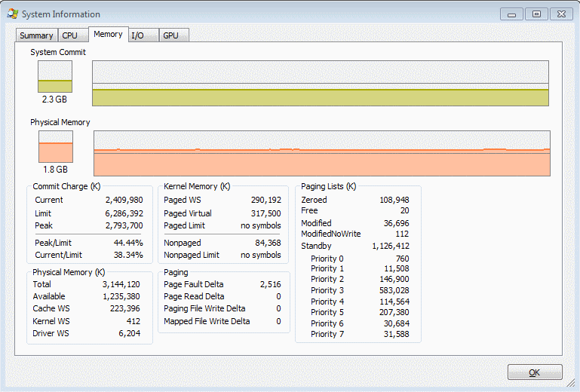Click the Kernel WS value 412
Viewport: 580px width, 392px height.
(133, 321)
